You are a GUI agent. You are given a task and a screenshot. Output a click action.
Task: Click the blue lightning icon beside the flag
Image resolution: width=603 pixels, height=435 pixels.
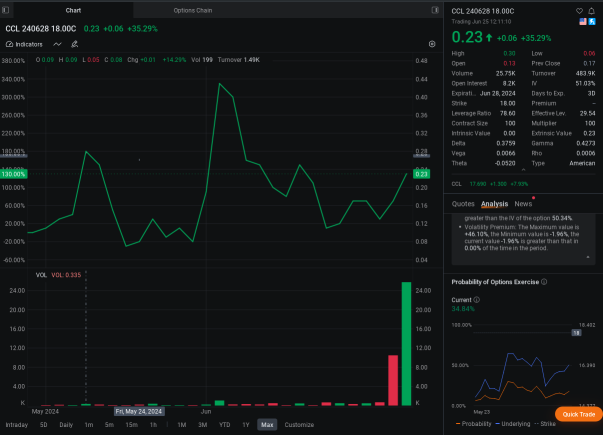click(592, 22)
